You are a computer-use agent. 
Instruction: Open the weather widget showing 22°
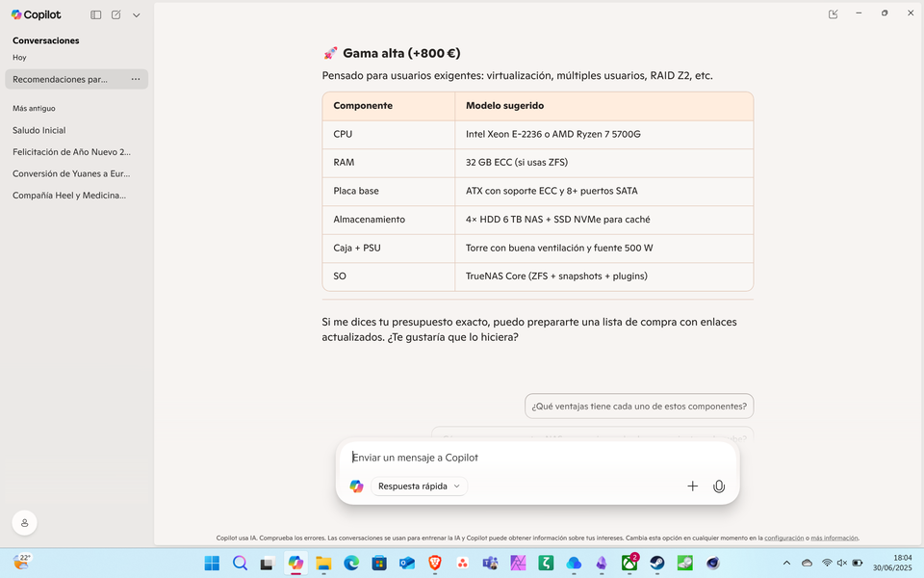point(22,562)
